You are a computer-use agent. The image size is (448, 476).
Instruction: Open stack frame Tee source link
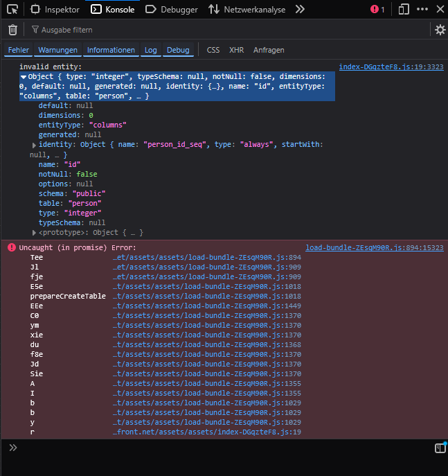[207, 258]
